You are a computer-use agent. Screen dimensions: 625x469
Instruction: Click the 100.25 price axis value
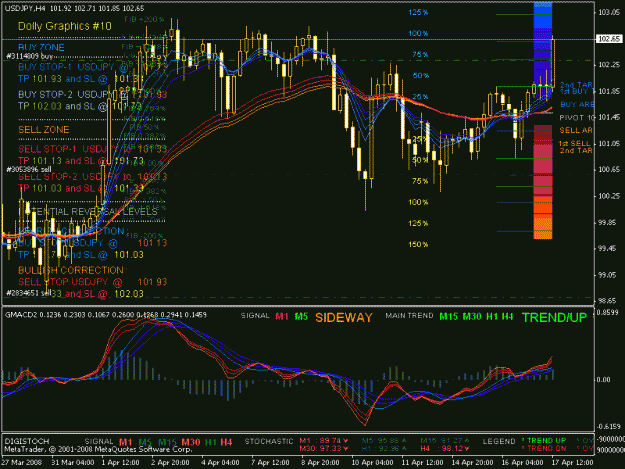click(x=609, y=196)
